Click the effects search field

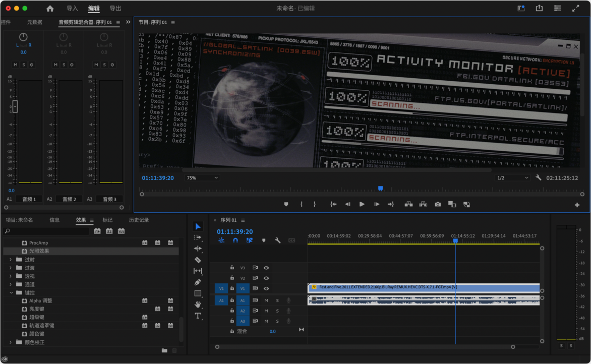[46, 231]
